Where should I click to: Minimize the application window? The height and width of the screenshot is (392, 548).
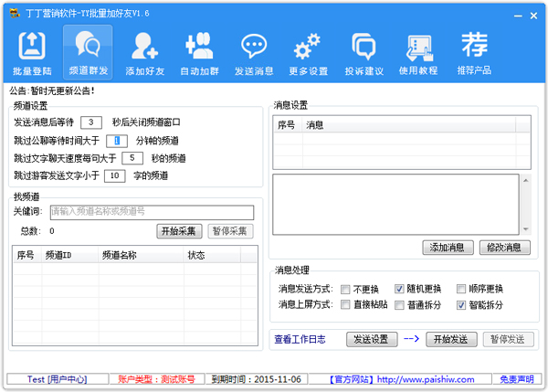point(518,16)
